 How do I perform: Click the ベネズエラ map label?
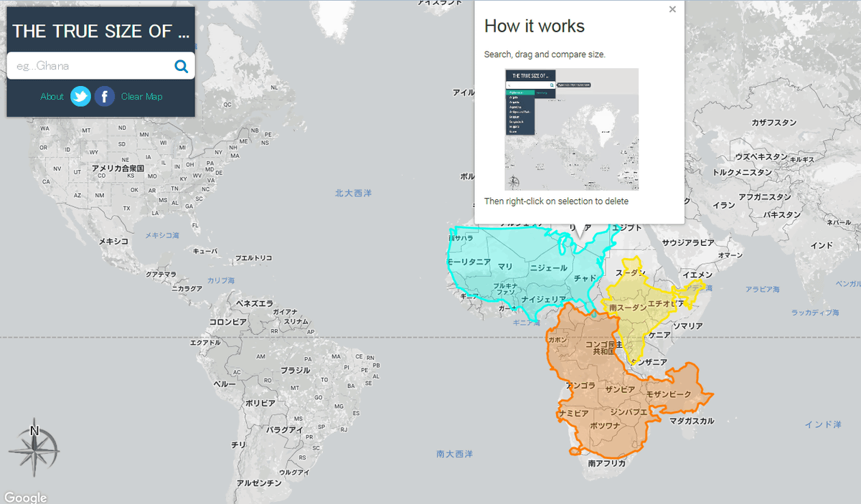tap(255, 303)
